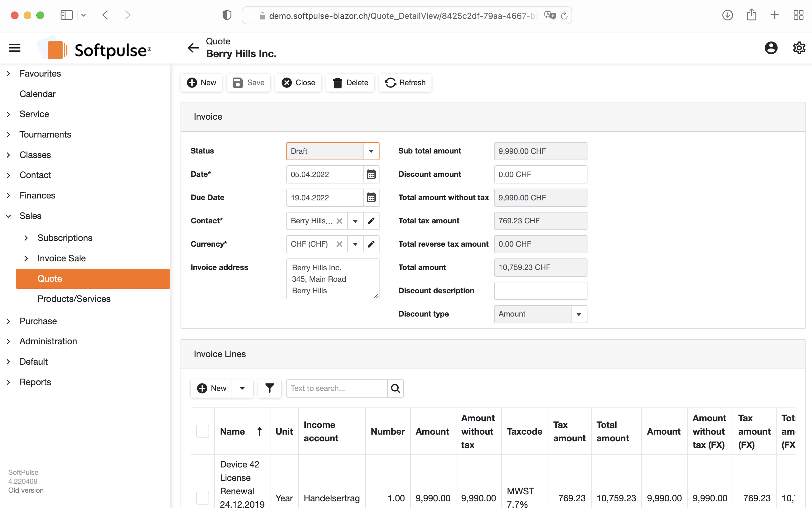Open the New invoice line dropdown arrow

click(x=242, y=388)
